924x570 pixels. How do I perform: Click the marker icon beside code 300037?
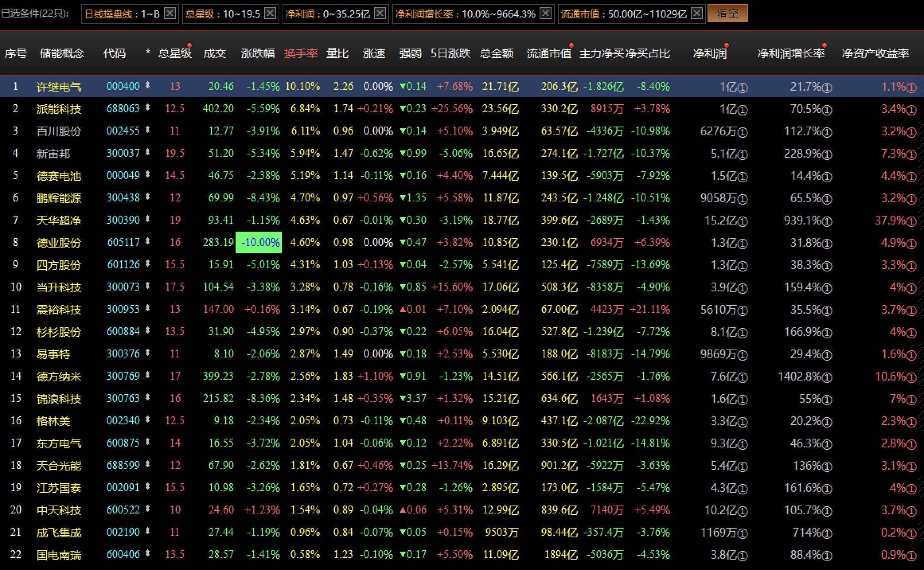[x=148, y=152]
